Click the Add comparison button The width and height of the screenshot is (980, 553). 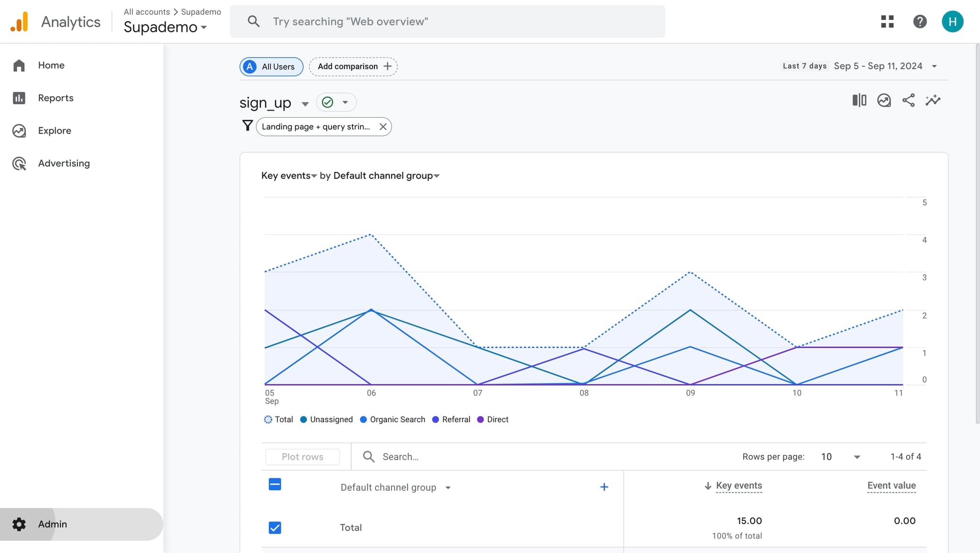tap(353, 67)
